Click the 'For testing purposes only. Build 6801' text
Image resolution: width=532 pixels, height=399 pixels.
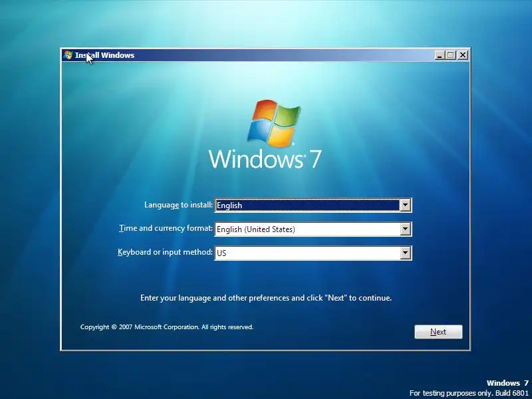(x=469, y=393)
